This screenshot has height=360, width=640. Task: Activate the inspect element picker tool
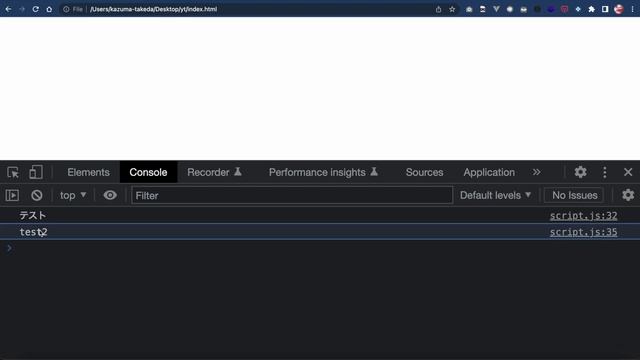point(13,172)
